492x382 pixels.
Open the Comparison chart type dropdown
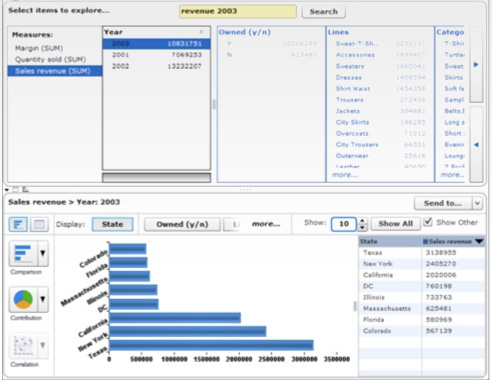(x=43, y=254)
